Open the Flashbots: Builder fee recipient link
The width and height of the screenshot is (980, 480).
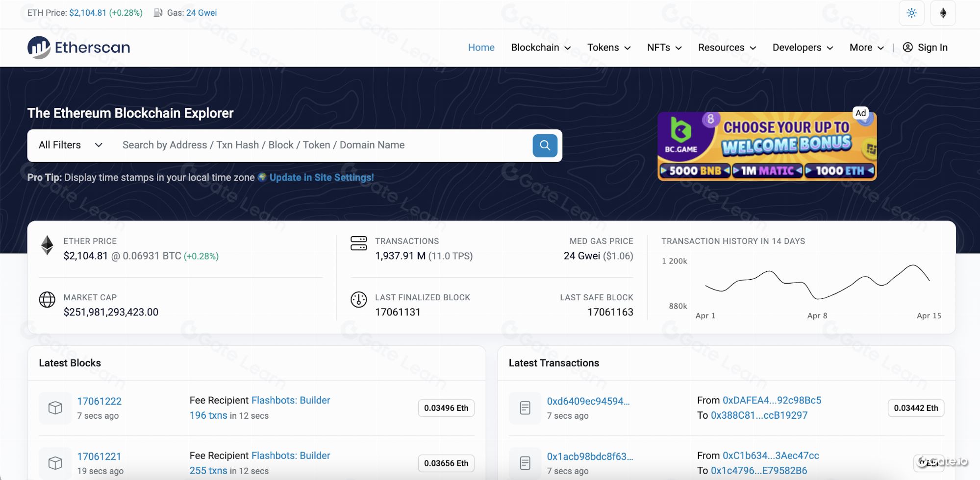point(291,400)
